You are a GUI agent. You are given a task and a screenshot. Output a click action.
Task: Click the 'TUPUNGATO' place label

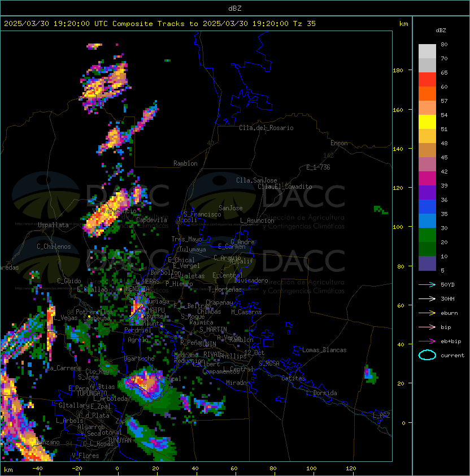[x=92, y=393]
